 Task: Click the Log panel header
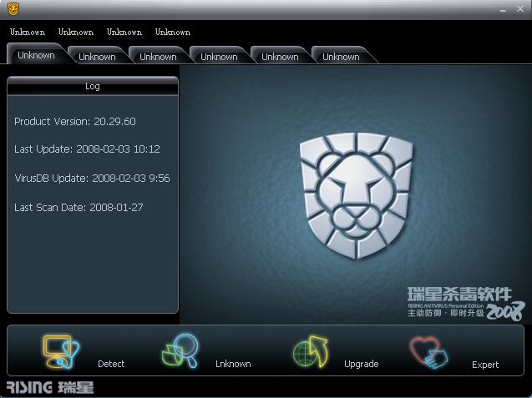point(93,86)
